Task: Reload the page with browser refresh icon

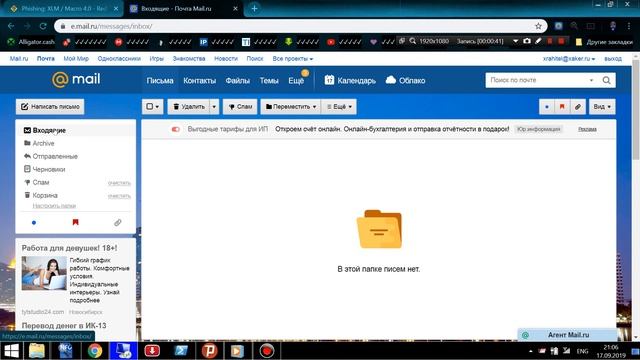Action: tap(43, 26)
